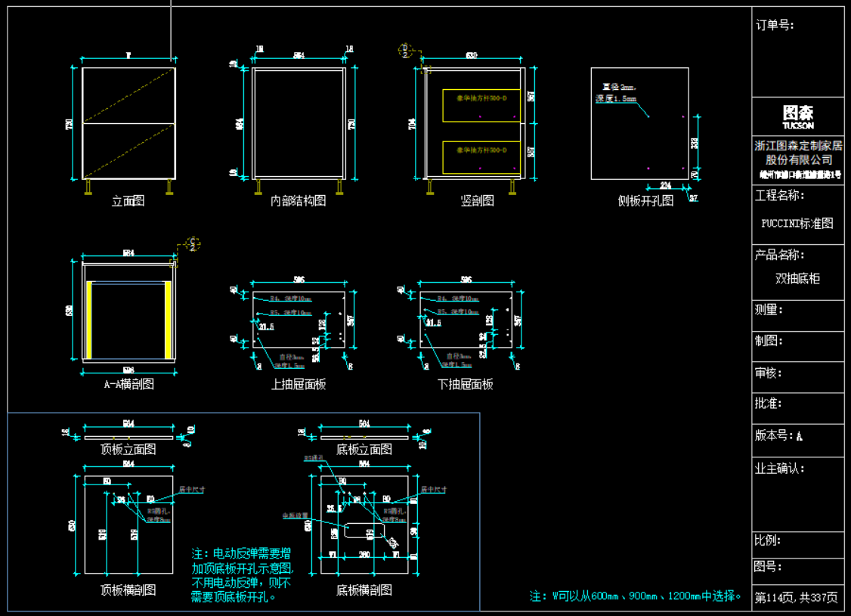Select the 下抽屉面板 label text

466,384
